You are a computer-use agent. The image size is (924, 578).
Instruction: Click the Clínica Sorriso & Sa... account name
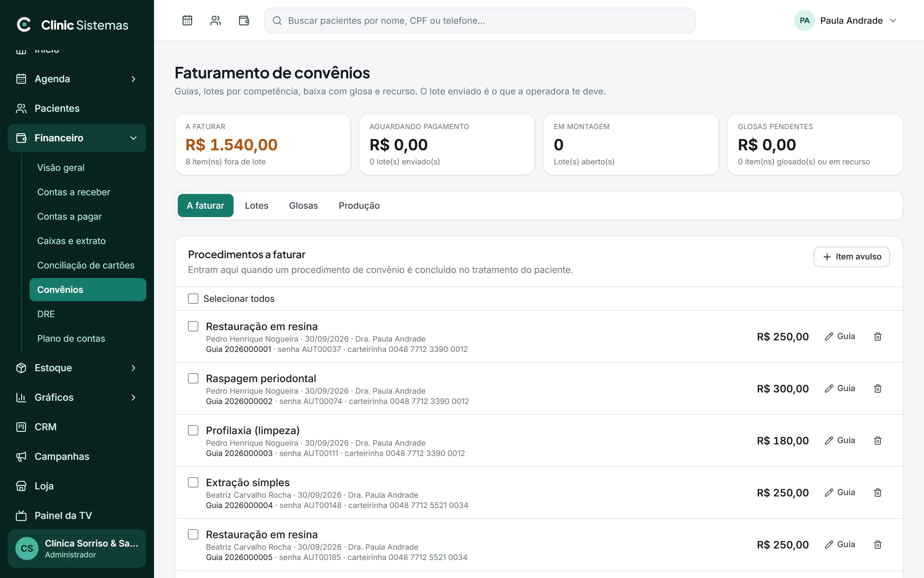coord(92,544)
